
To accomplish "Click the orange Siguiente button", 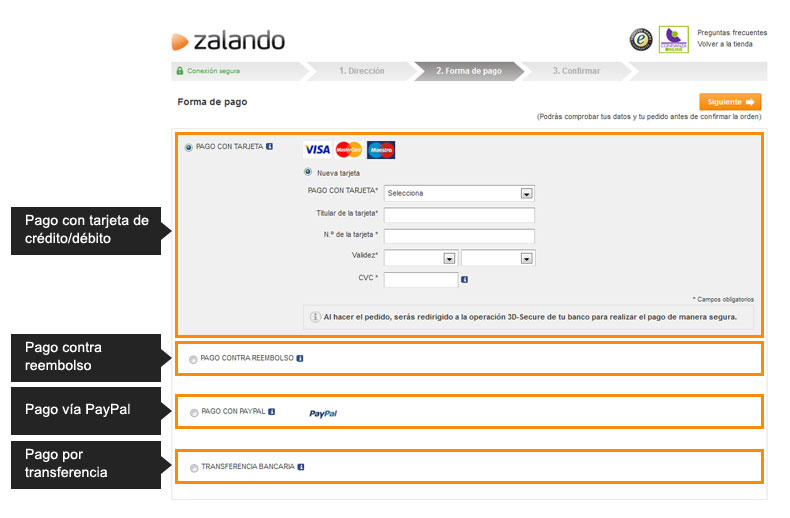I will coord(730,102).
